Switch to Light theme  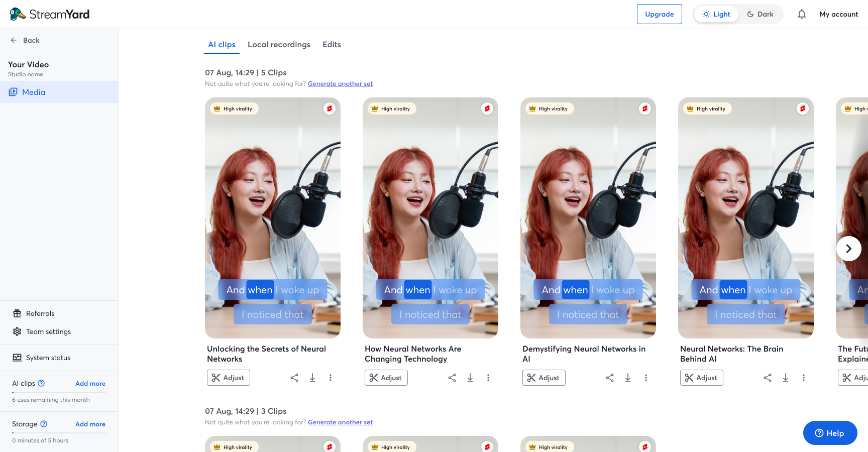[x=716, y=14]
